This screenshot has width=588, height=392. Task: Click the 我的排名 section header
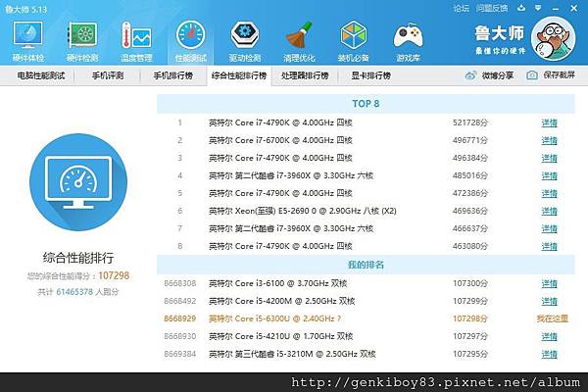coord(366,265)
